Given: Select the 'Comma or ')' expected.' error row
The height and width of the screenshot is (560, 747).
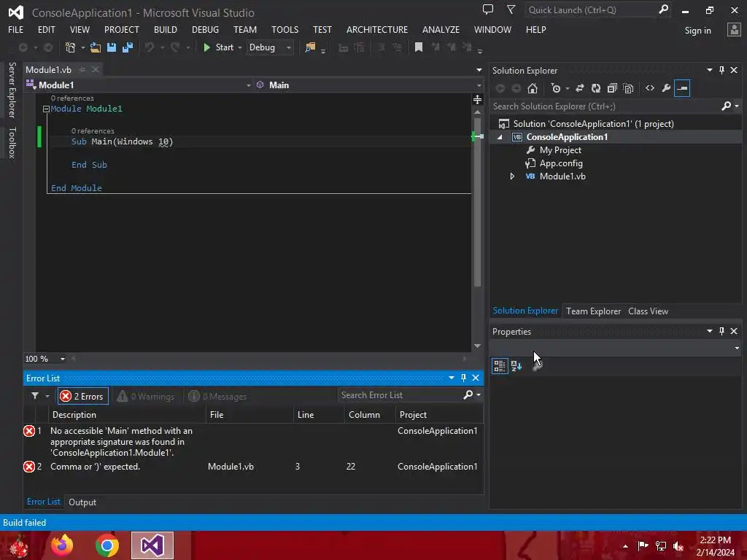Looking at the screenshot, I should point(253,467).
